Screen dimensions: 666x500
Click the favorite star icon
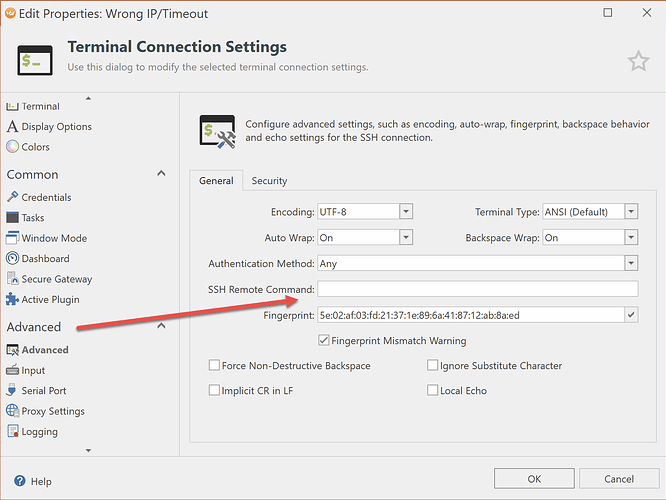pyautogui.click(x=638, y=61)
